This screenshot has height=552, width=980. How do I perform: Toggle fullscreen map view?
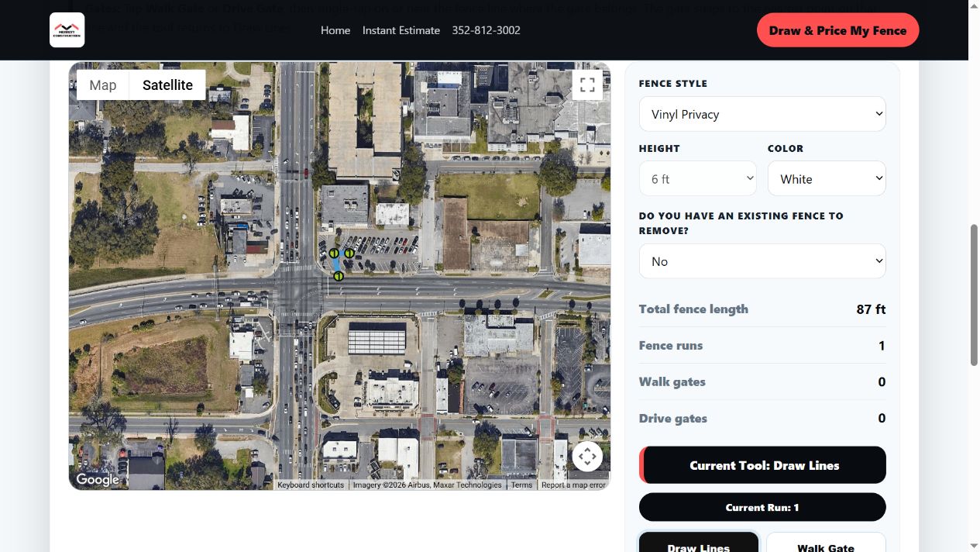click(587, 85)
